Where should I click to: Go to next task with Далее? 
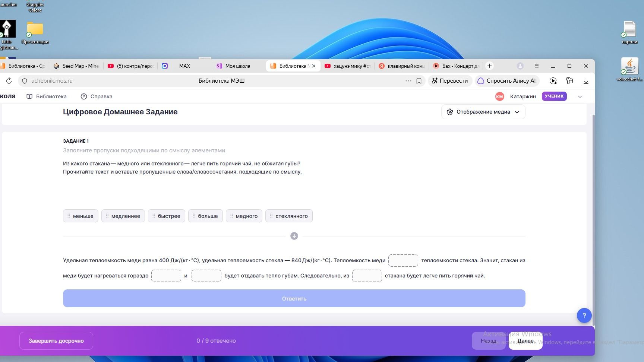[525, 341]
